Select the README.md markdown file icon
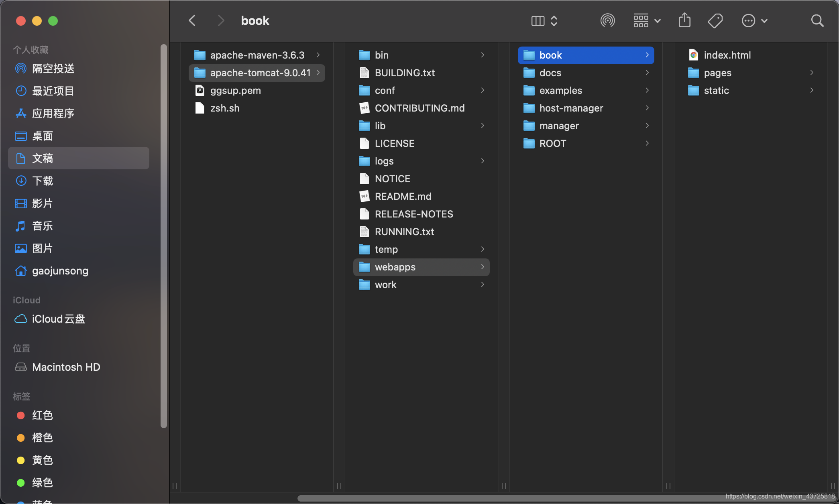This screenshot has height=504, width=839. pos(365,196)
